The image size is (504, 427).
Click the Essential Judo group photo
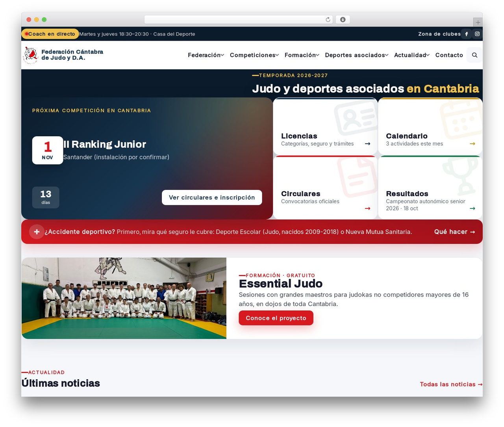tap(124, 298)
